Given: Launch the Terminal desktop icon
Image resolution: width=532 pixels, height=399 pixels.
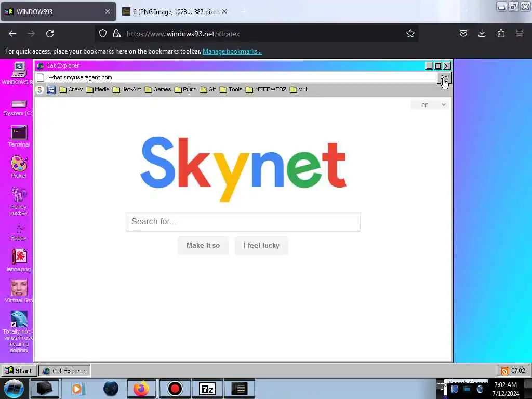Looking at the screenshot, I should pyautogui.click(x=19, y=136).
